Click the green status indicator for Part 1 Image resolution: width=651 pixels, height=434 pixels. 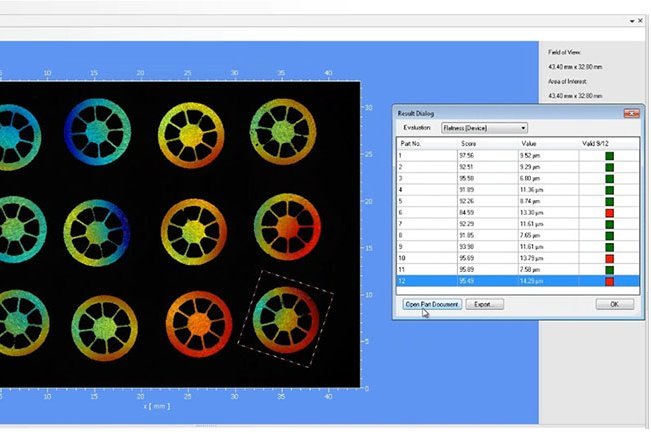(609, 156)
